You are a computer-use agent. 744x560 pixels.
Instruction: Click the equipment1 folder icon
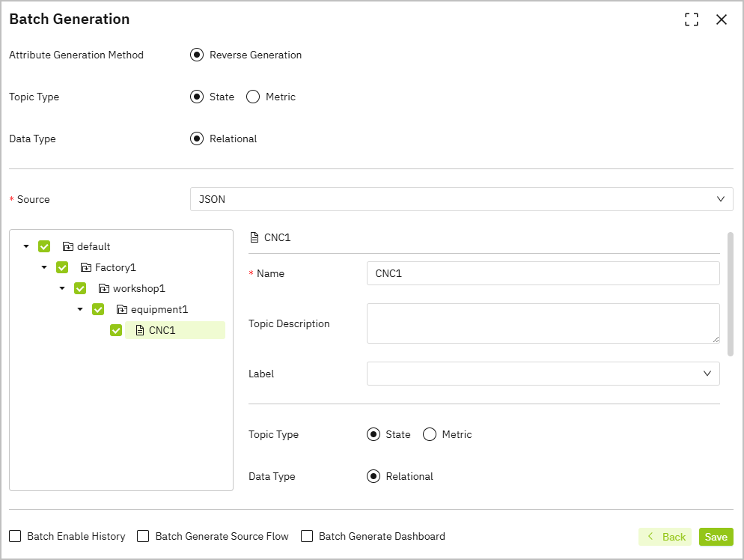[x=122, y=309]
